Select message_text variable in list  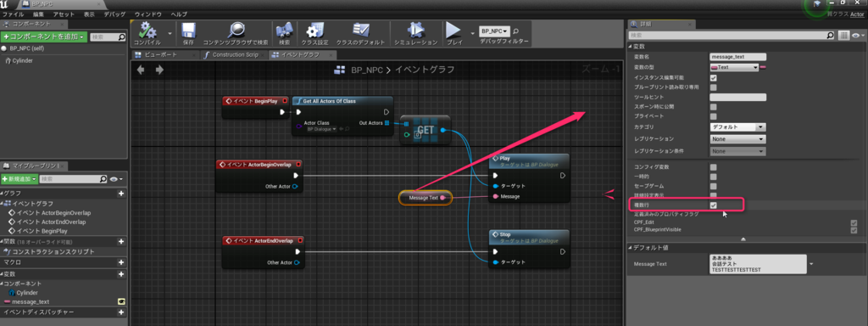(x=31, y=301)
